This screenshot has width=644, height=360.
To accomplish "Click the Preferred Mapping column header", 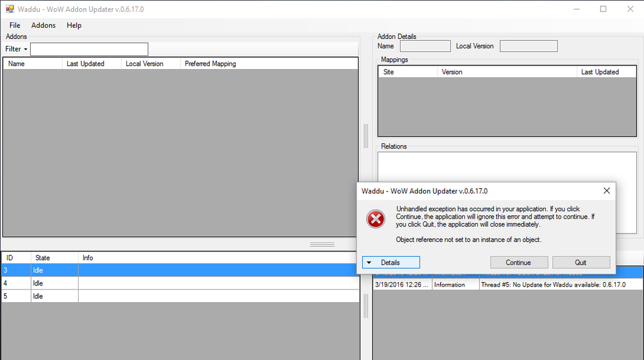I will click(269, 63).
